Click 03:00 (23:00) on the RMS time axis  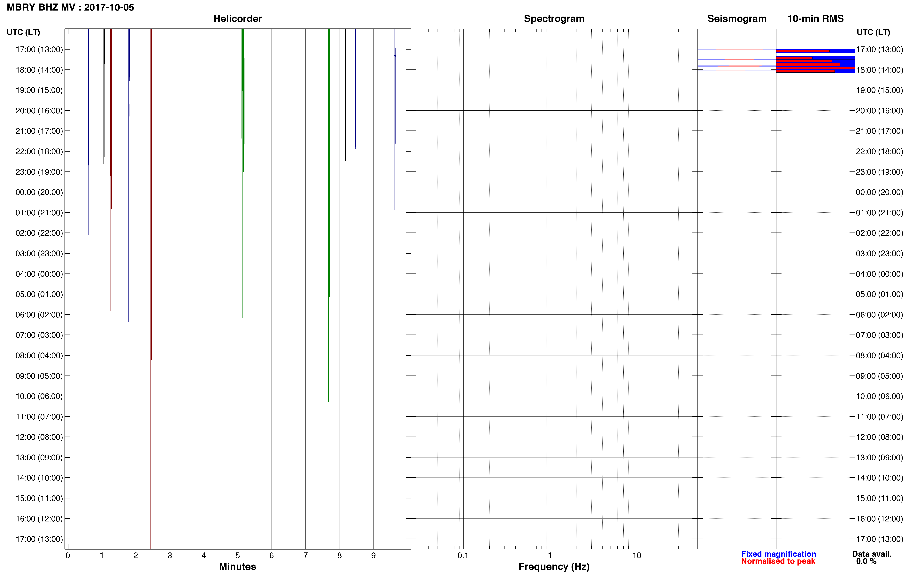(880, 253)
